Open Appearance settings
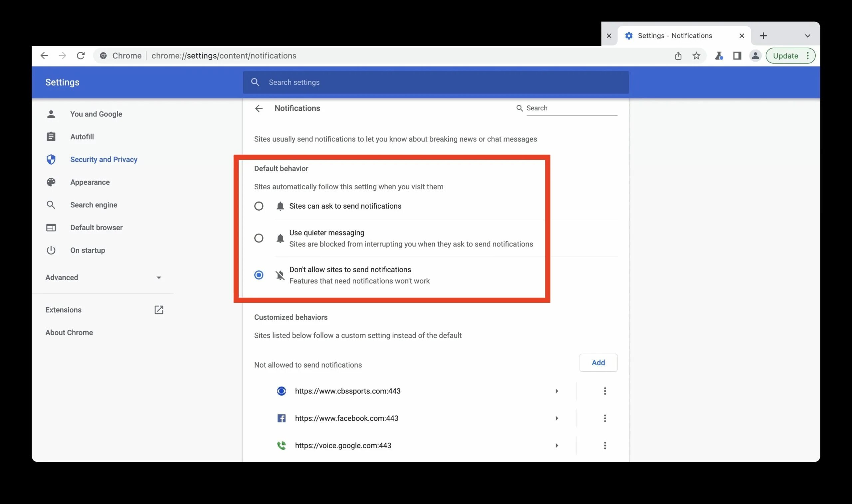 coord(90,182)
